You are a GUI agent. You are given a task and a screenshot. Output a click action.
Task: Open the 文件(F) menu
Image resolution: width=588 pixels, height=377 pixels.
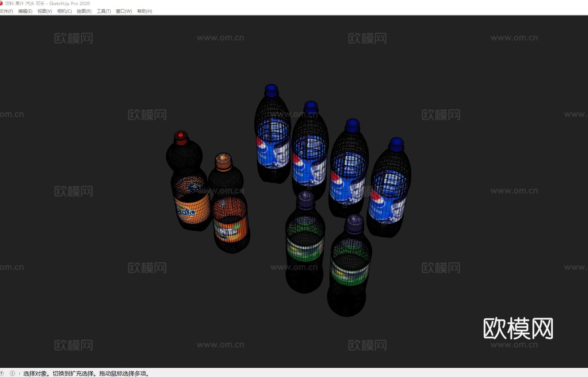tap(6, 11)
